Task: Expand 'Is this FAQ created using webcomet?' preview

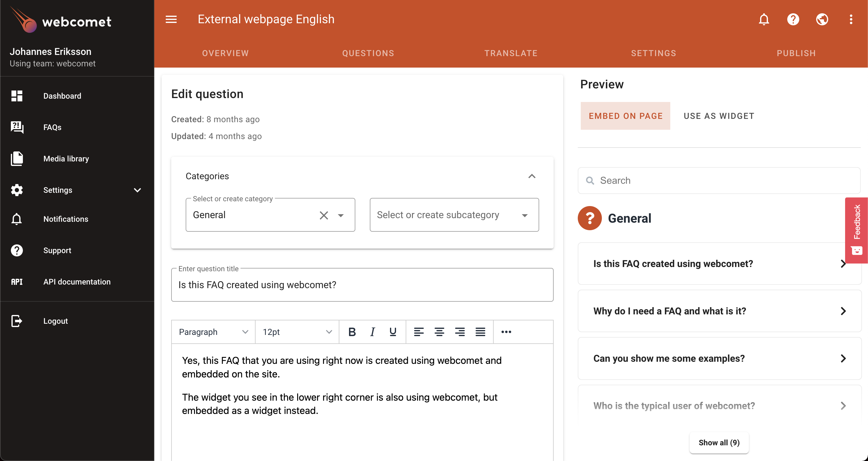Action: tap(719, 263)
